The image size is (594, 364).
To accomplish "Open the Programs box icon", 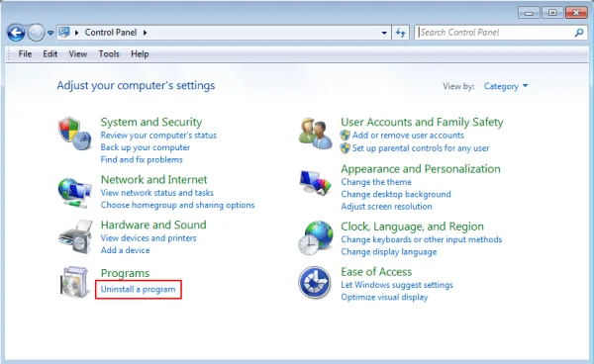I will (74, 282).
